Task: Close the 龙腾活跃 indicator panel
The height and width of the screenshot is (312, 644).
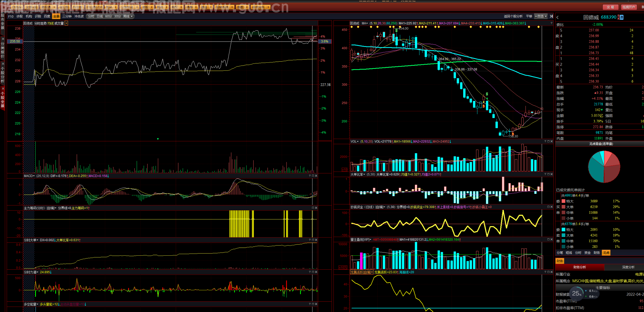Action: point(551,272)
